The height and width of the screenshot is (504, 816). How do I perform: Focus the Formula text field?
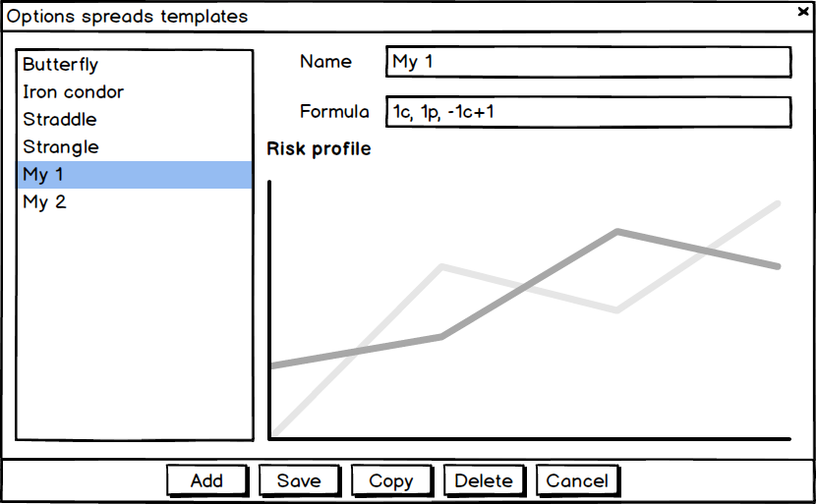(589, 112)
